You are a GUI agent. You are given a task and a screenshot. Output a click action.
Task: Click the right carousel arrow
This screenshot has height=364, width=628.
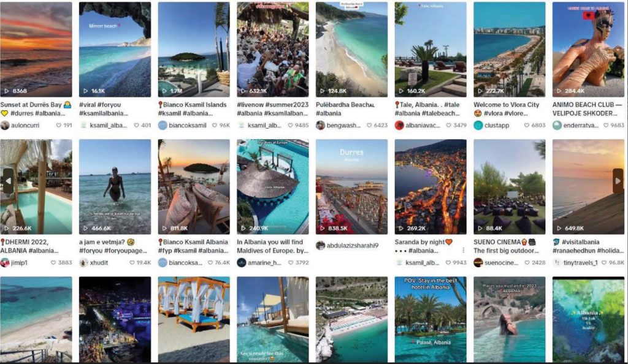[618, 181]
